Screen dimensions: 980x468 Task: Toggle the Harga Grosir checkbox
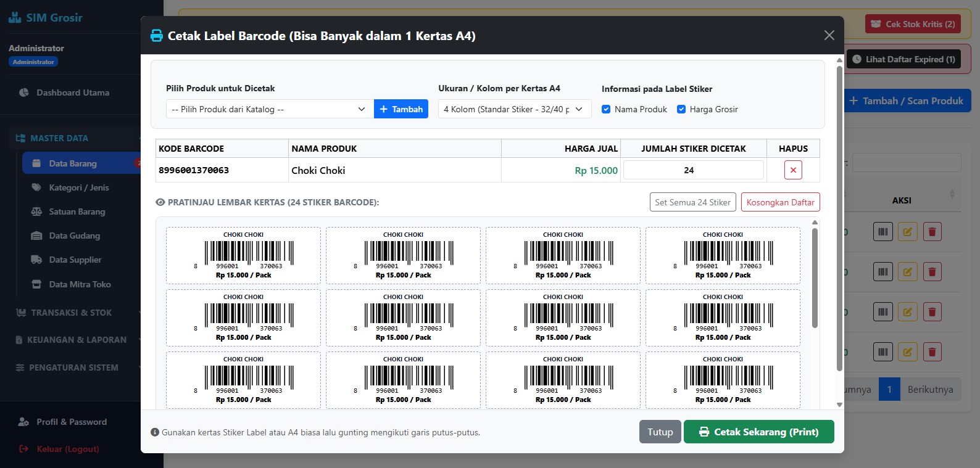681,109
